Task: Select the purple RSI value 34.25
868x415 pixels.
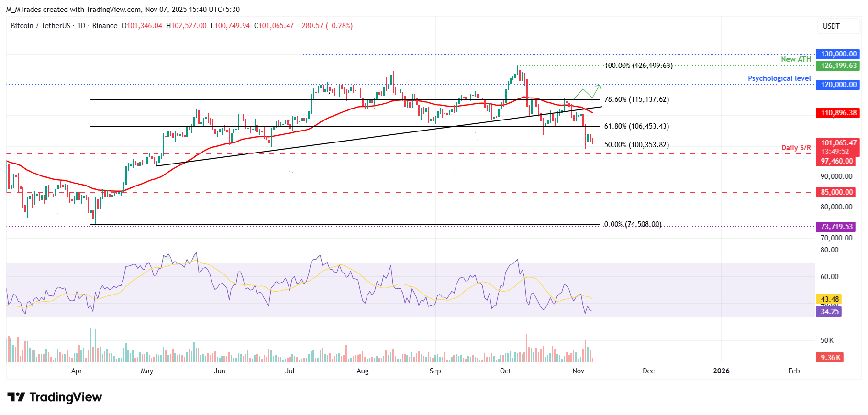Action: tap(829, 312)
